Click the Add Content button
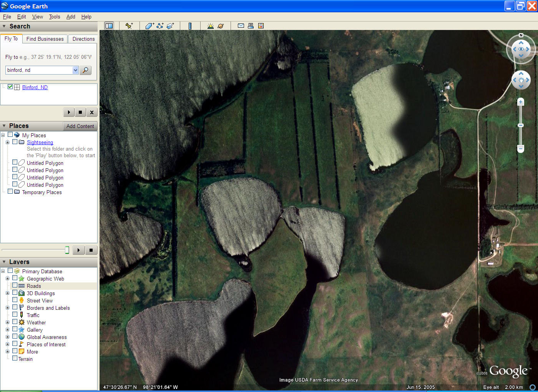This screenshot has width=538, height=392. pyautogui.click(x=80, y=126)
